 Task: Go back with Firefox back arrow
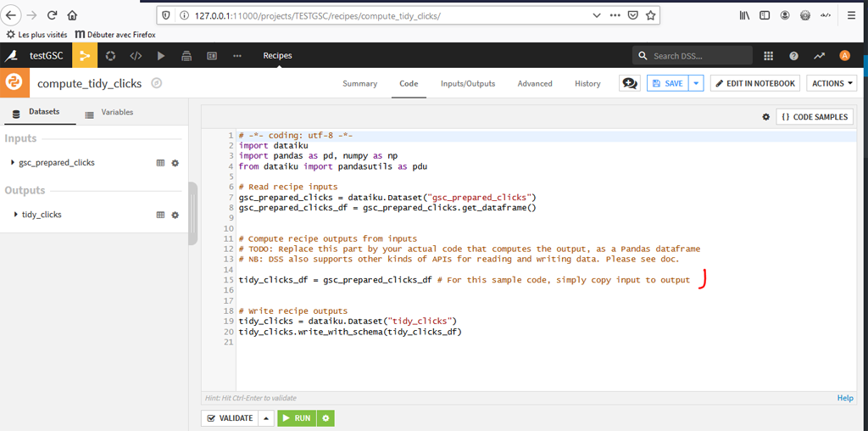coord(11,15)
